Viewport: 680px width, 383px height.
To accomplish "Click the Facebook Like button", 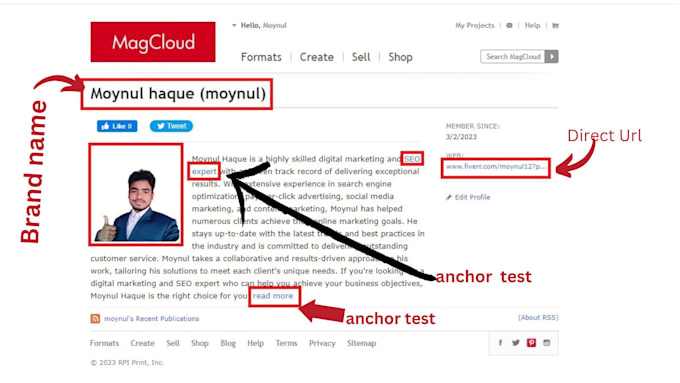I will click(117, 126).
